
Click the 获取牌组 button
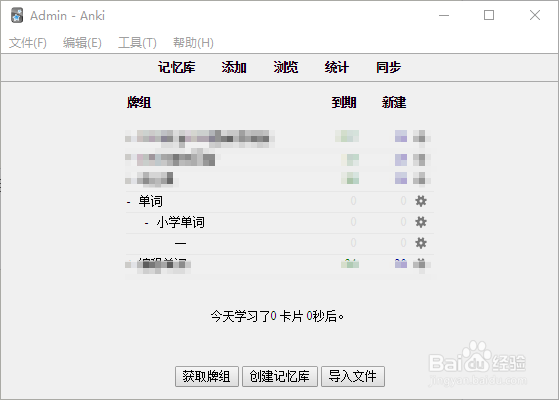pyautogui.click(x=206, y=376)
